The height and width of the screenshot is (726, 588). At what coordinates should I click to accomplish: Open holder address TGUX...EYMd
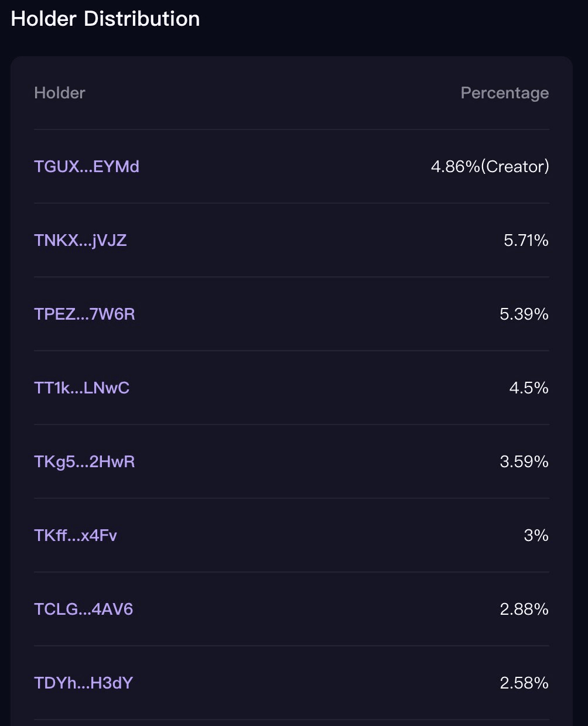[87, 167]
